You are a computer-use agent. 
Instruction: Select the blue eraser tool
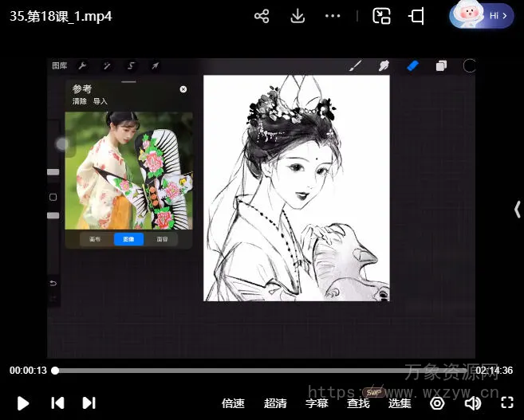point(412,66)
